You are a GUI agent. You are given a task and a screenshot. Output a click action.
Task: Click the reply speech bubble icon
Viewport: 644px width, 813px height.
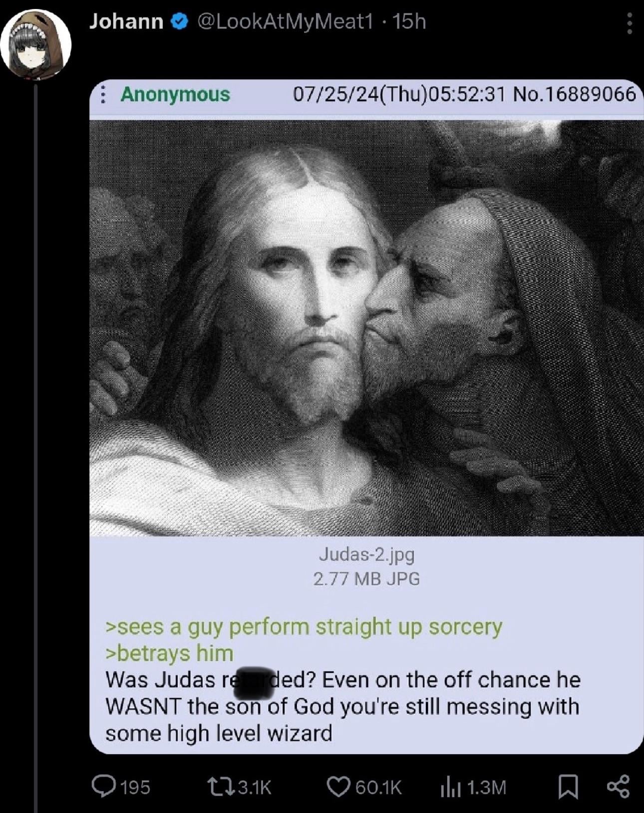[x=103, y=786]
